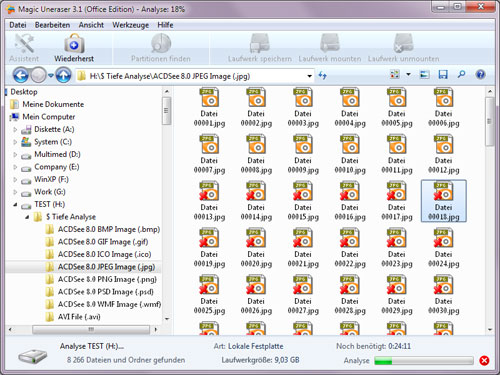Image resolution: width=500 pixels, height=375 pixels.
Task: Select file Datei 00009.jpg
Action: (303, 154)
